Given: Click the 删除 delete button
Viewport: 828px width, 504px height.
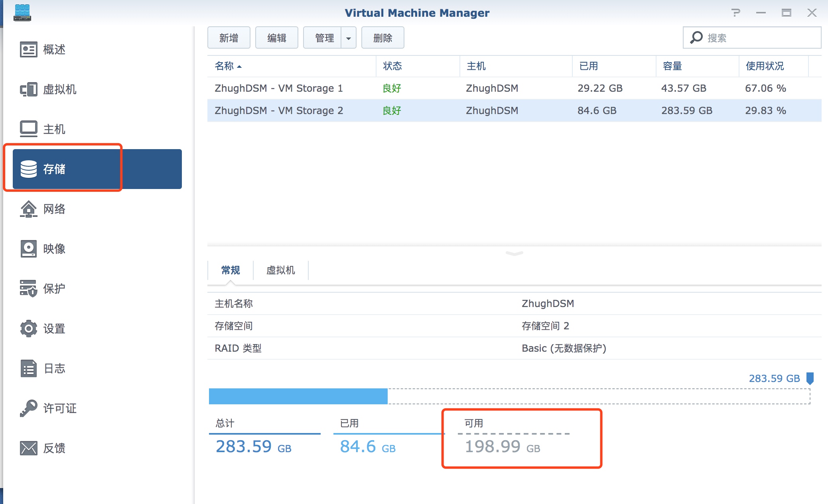Looking at the screenshot, I should [383, 38].
